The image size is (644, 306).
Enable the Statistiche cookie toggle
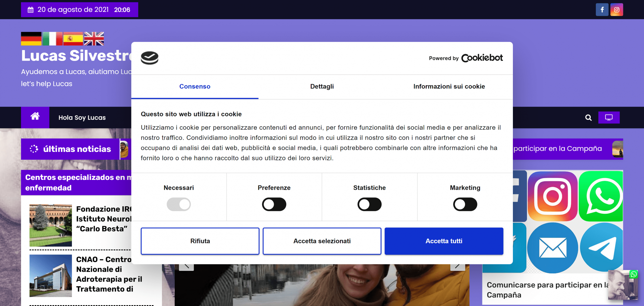click(370, 204)
